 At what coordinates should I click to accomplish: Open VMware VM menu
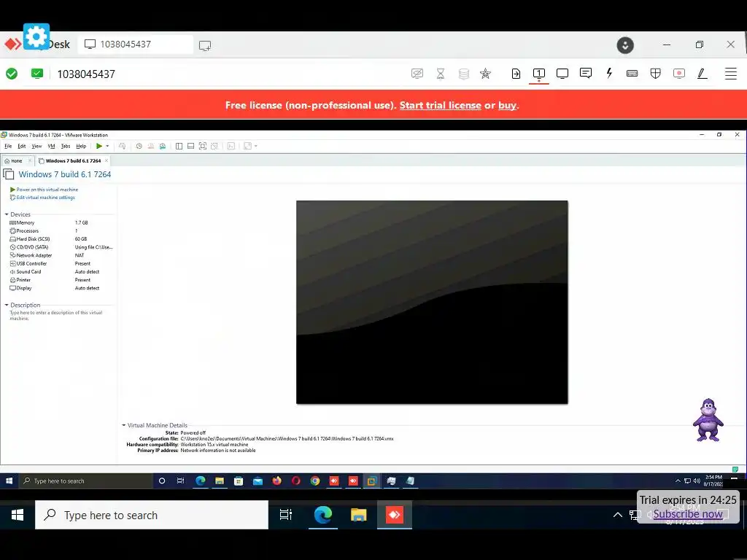pyautogui.click(x=52, y=146)
